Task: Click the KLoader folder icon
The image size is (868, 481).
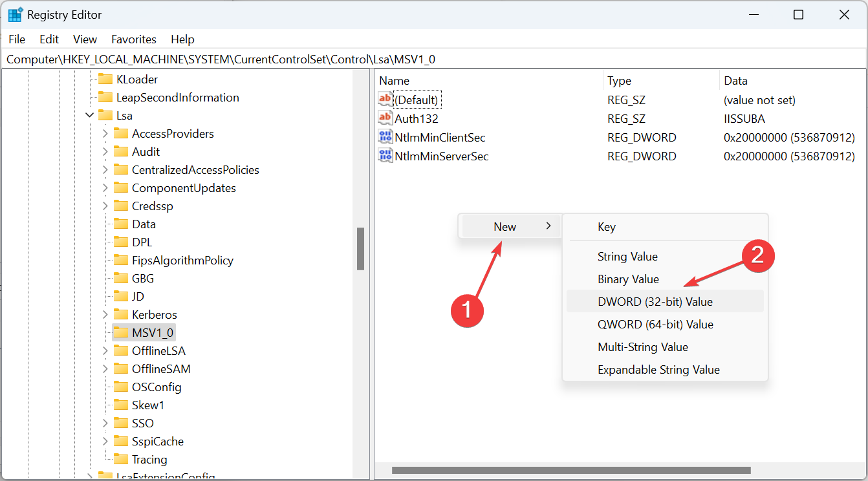Action: coord(105,79)
